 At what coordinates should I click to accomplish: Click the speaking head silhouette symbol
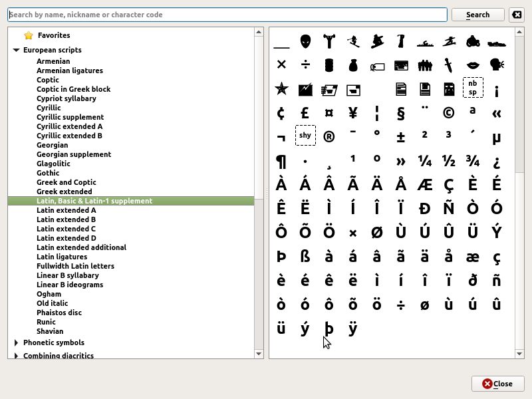[x=496, y=65]
